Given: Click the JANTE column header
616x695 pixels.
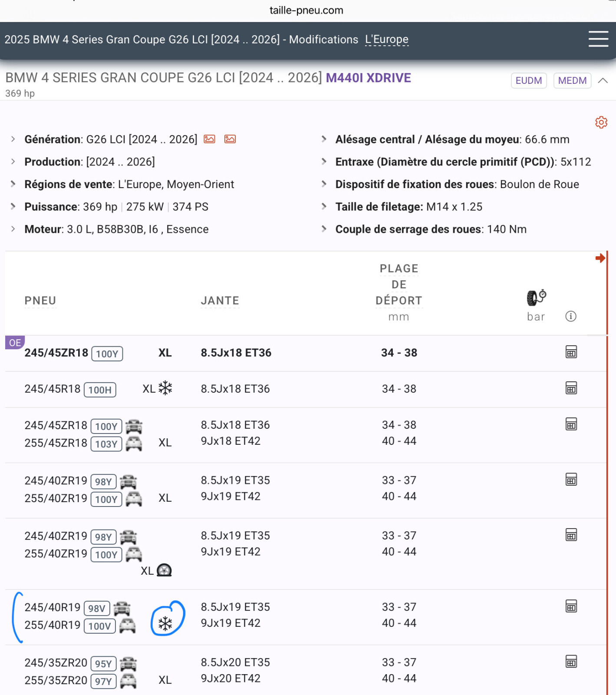Looking at the screenshot, I should (x=220, y=301).
